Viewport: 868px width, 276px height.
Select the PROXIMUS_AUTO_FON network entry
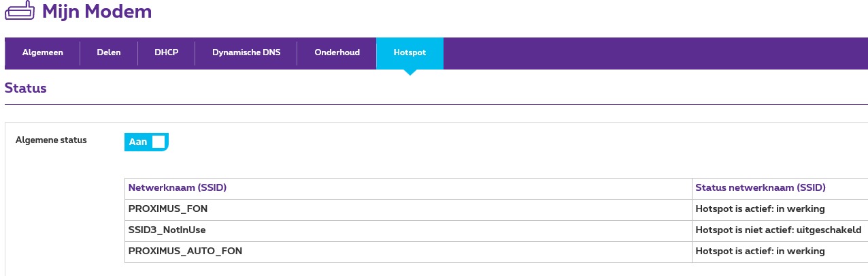point(185,251)
